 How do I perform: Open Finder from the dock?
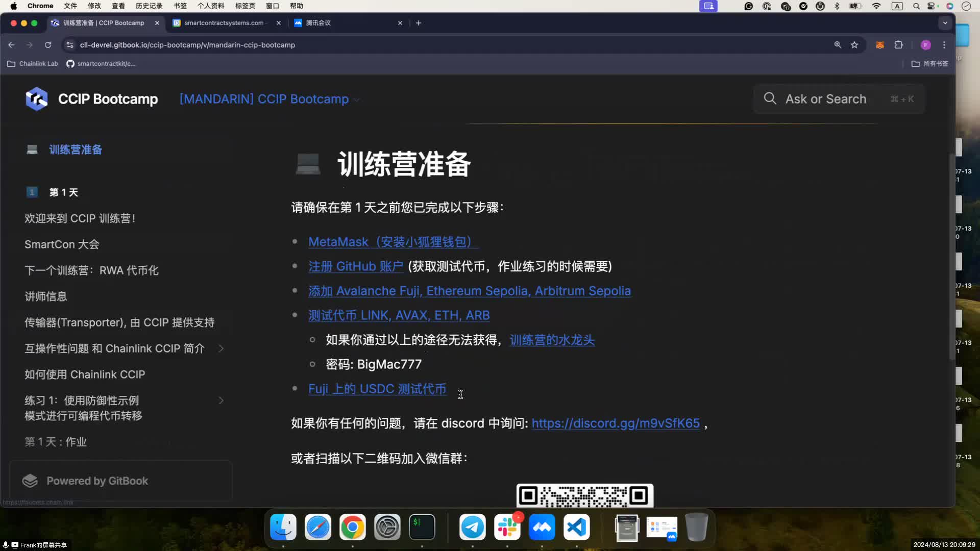pyautogui.click(x=283, y=527)
